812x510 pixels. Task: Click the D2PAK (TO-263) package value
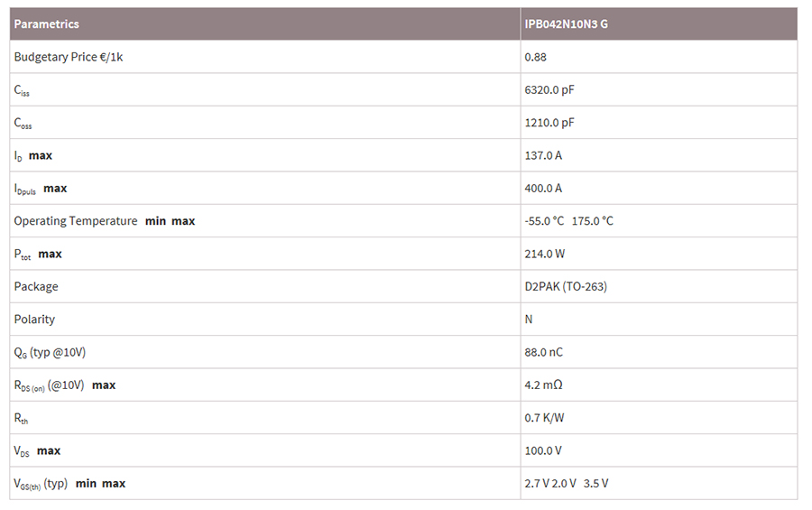(x=566, y=286)
